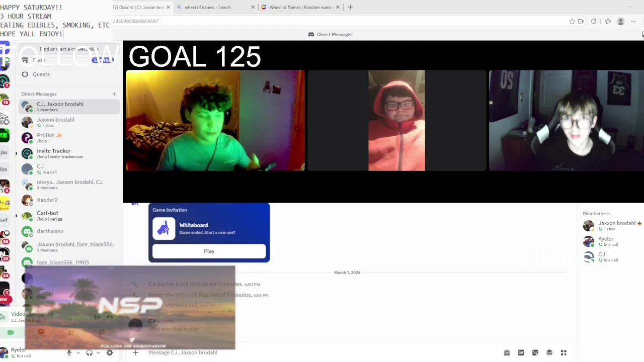
Task: Expand headphone output options arrow
Action: point(98,352)
